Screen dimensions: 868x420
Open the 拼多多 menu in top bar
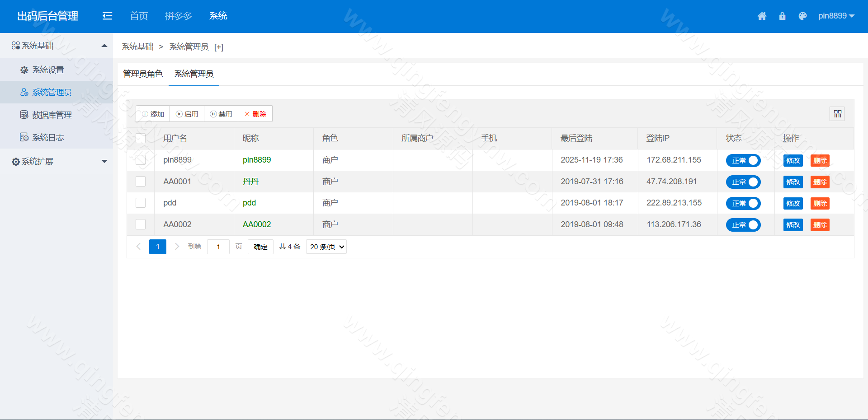pos(179,16)
